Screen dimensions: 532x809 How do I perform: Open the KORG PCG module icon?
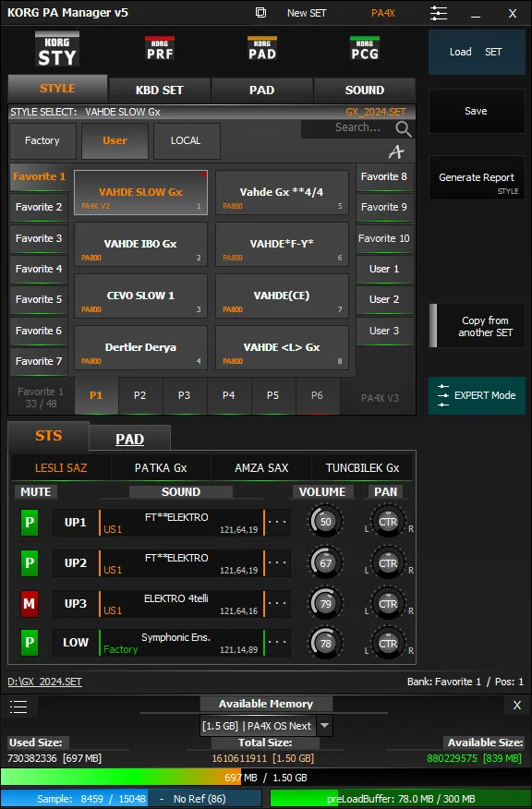pos(364,49)
